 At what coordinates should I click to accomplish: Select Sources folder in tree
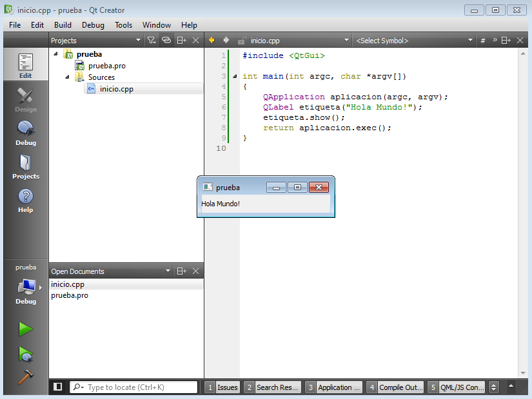pyautogui.click(x=101, y=77)
